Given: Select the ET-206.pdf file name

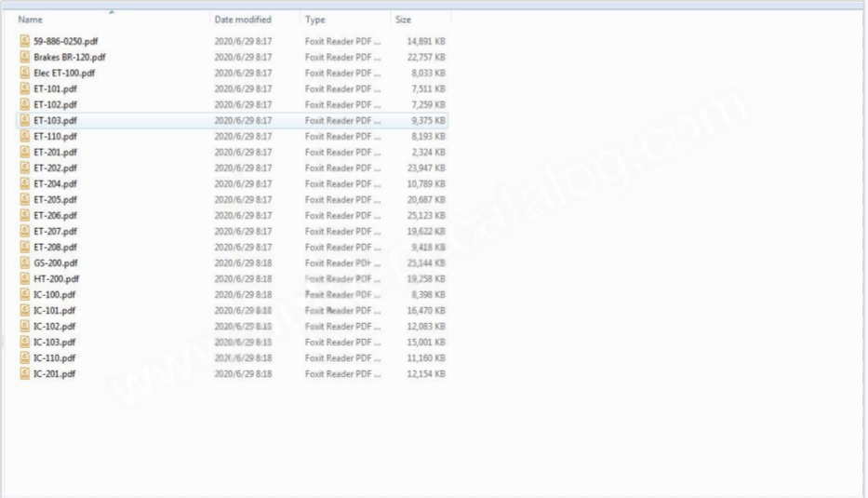Looking at the screenshot, I should [x=55, y=215].
